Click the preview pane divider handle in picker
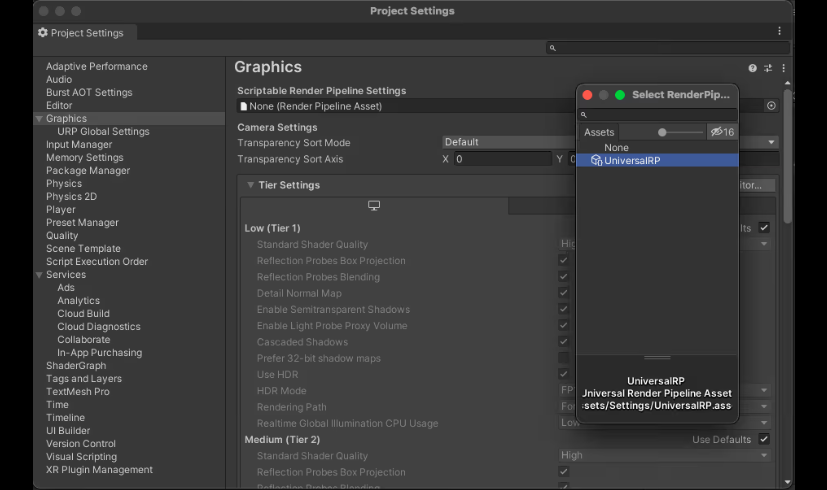The height and width of the screenshot is (490, 827). 657,358
